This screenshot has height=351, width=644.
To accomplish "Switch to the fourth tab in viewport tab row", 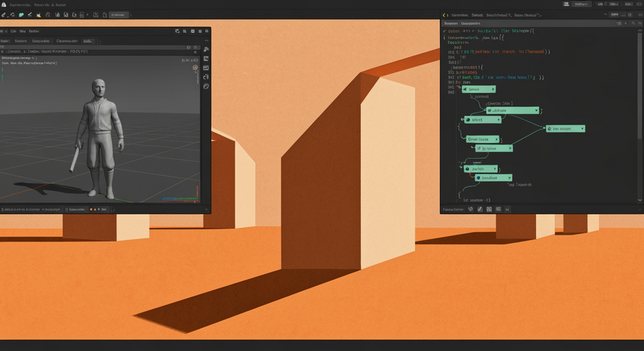I will [x=67, y=41].
